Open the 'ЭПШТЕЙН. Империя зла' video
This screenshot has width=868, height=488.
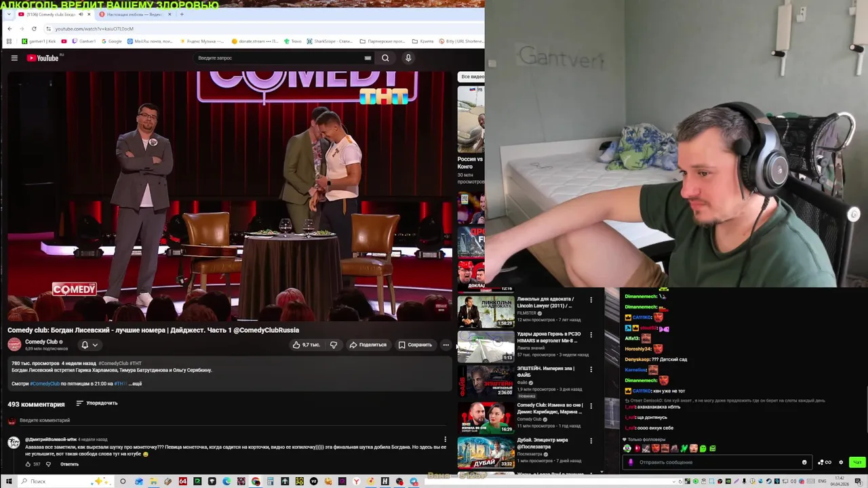click(486, 382)
